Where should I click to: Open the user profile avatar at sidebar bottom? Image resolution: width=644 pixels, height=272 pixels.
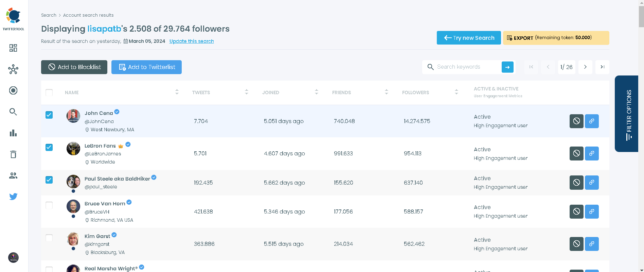click(x=13, y=257)
